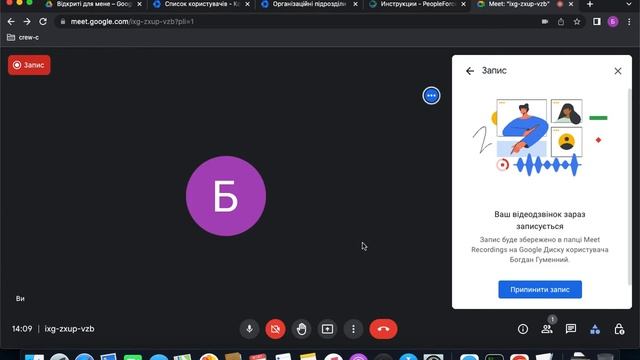Open host controls lock icon

pos(619,329)
